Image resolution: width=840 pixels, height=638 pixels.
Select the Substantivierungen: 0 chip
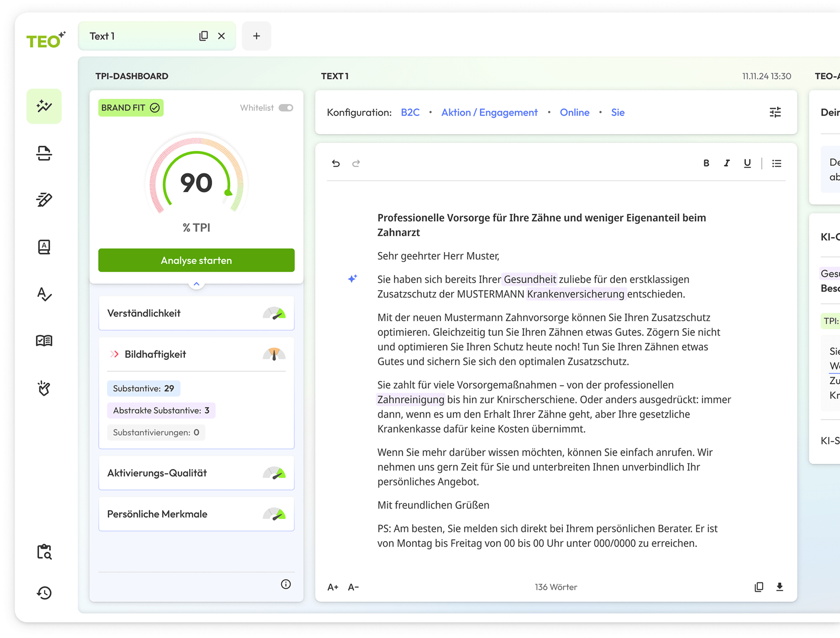(x=156, y=432)
